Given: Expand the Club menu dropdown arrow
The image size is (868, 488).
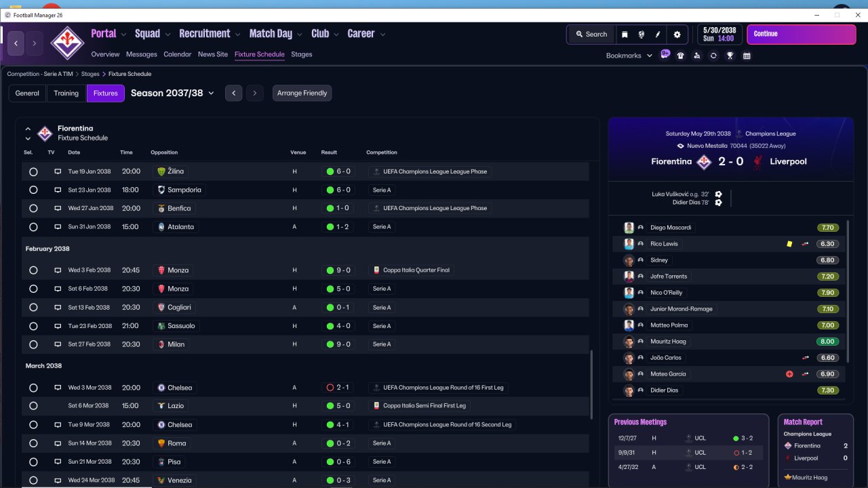Looking at the screenshot, I should 336,35.
